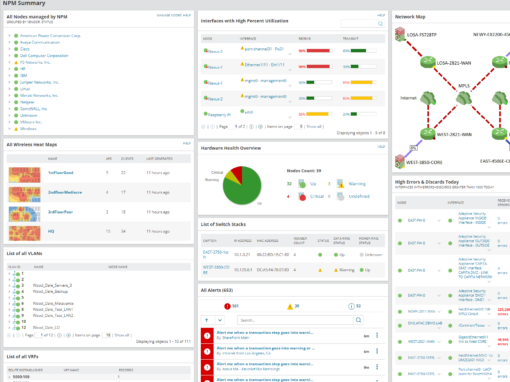Expand VLAN 10 tree row
510x382 pixels.
(x=9, y=322)
